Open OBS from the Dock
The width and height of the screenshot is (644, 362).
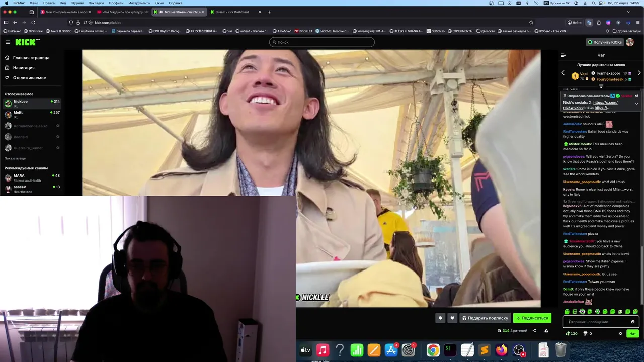pos(519,350)
